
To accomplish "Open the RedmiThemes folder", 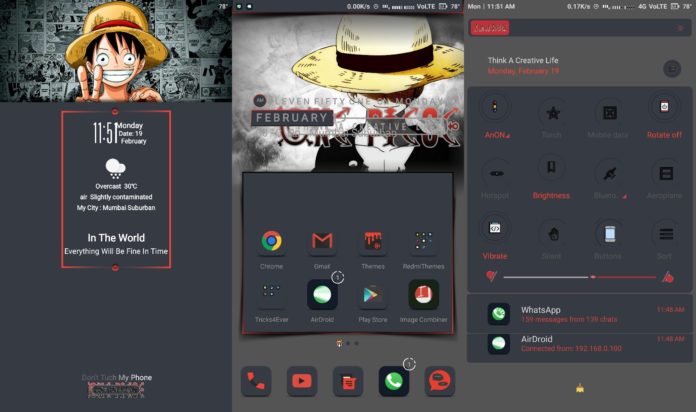I will 423,241.
